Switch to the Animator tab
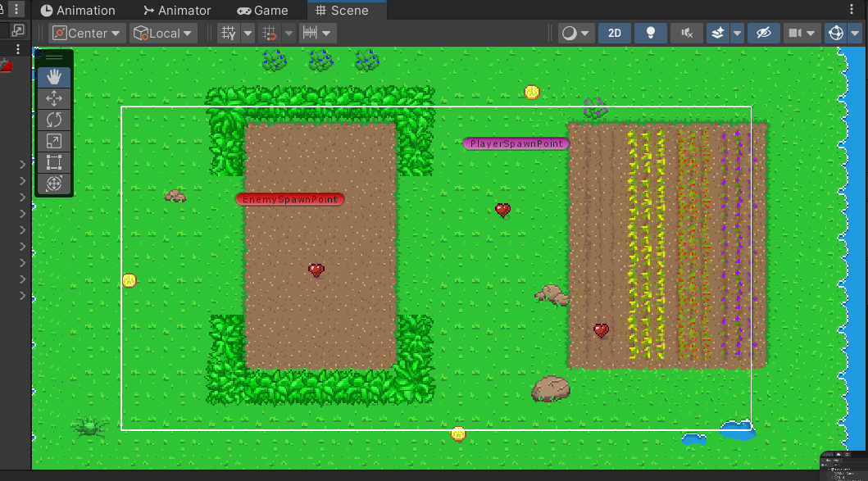Image resolution: width=868 pixels, height=481 pixels. [x=177, y=11]
